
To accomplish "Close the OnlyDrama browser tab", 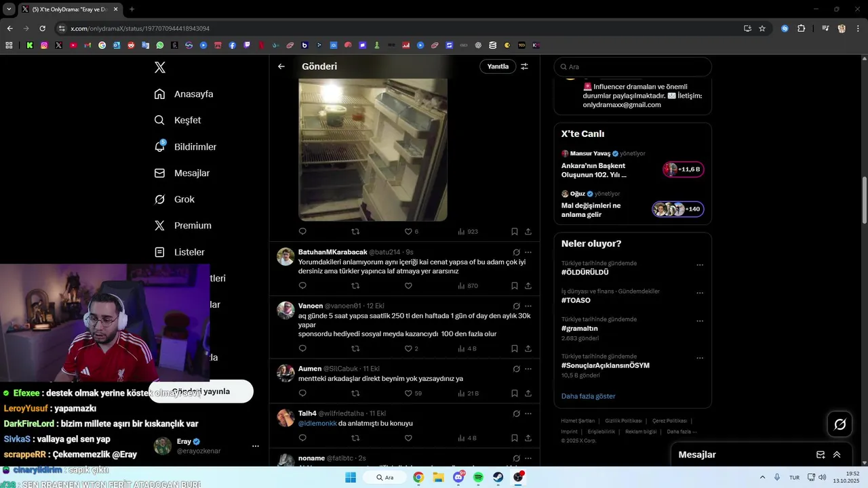I will (115, 9).
